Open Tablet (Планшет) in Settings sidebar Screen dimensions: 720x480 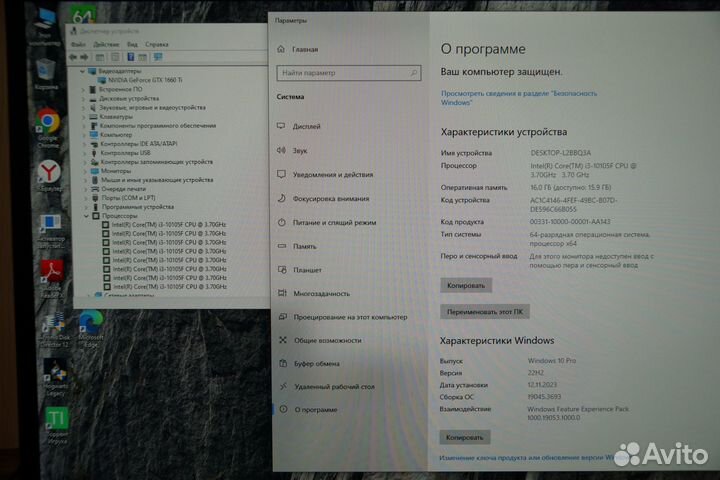(x=307, y=270)
